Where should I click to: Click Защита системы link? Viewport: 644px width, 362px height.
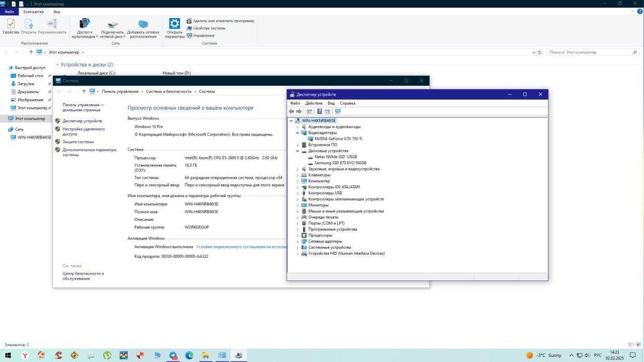[x=78, y=141]
